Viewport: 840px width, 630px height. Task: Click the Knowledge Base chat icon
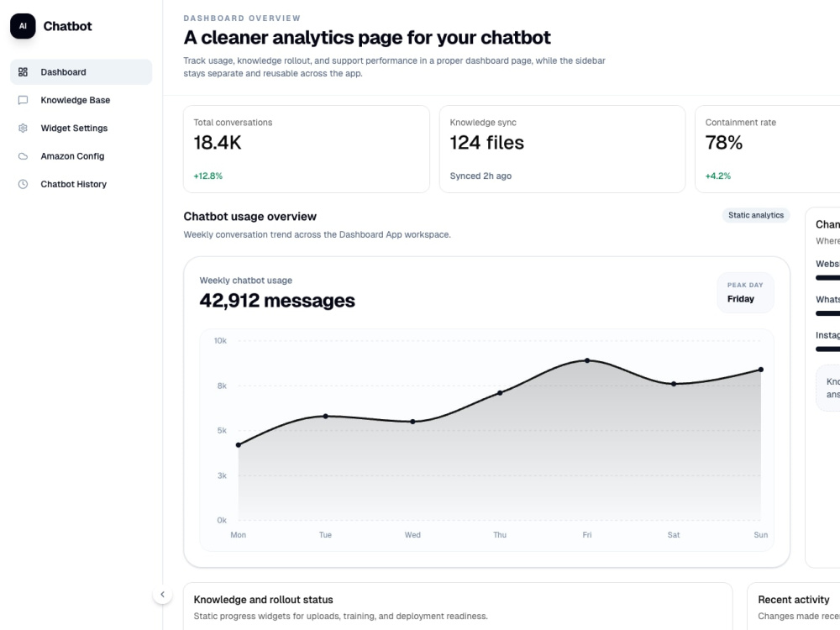coord(23,100)
